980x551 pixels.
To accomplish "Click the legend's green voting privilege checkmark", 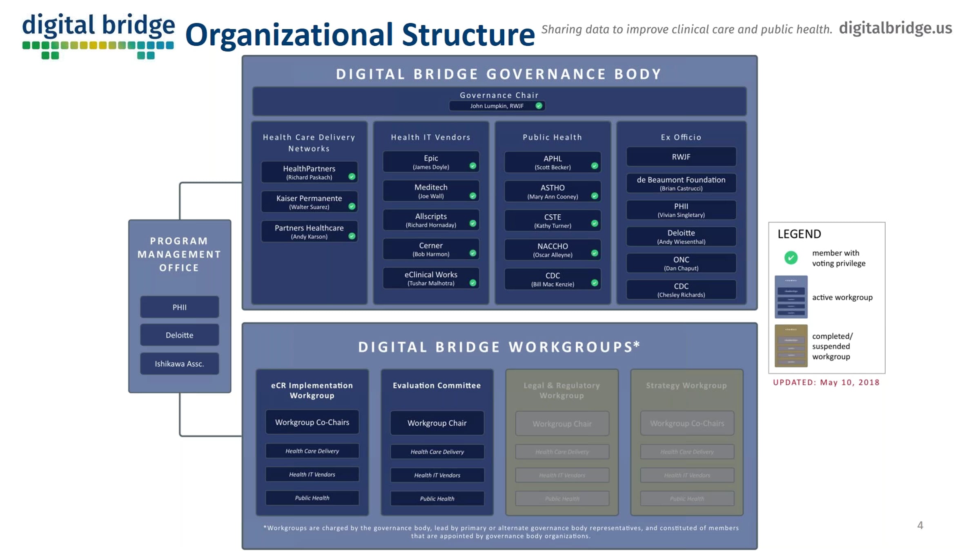I will pos(791,258).
